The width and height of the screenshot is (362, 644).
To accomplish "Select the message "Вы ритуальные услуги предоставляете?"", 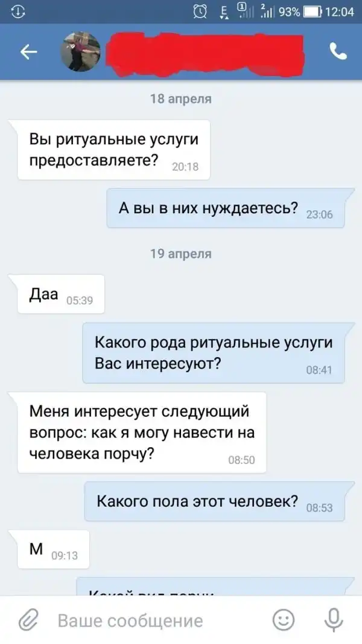I will [113, 149].
